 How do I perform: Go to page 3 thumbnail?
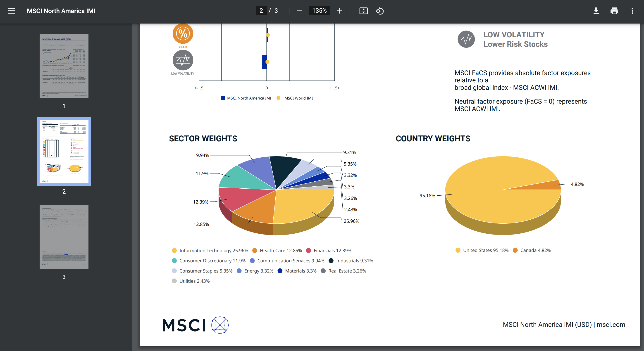click(x=64, y=237)
